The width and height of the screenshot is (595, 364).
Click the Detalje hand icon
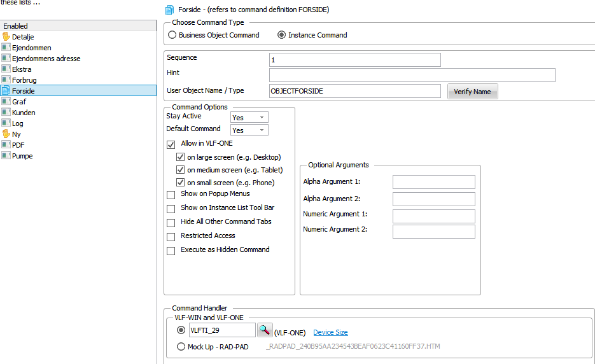[6, 36]
